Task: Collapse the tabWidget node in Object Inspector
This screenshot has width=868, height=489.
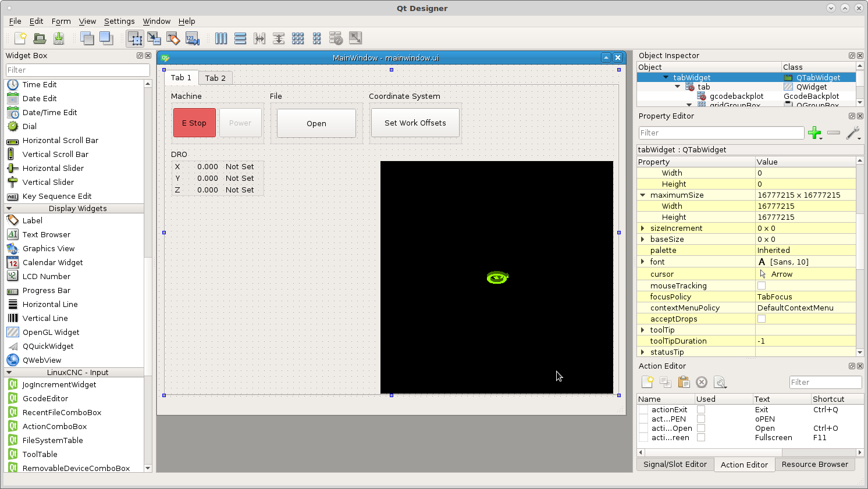Action: [666, 77]
